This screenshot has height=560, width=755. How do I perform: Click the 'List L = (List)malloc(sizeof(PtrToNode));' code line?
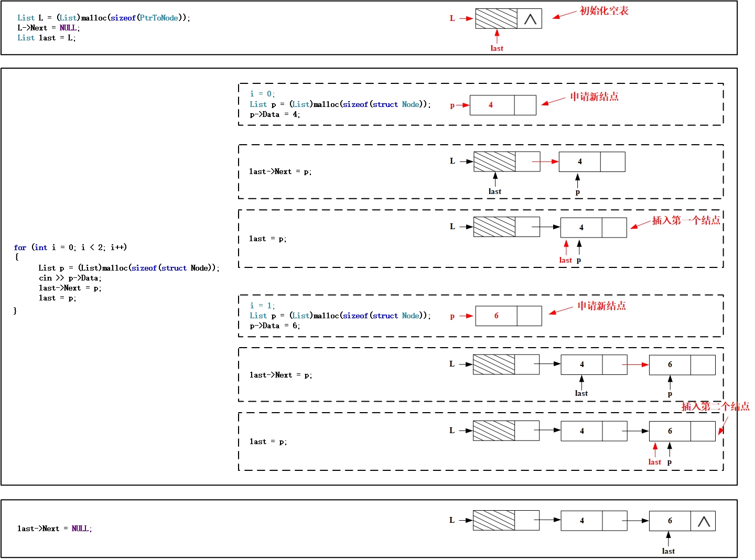104,18
